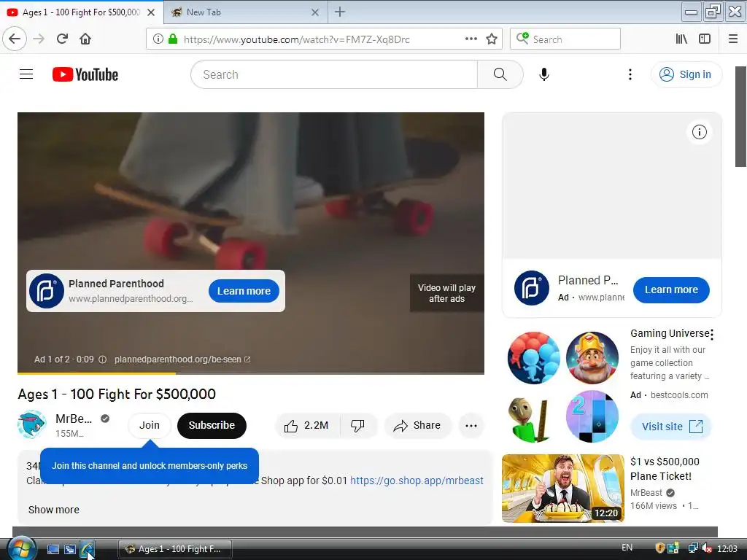This screenshot has height=560, width=747.
Task: Switch to the New Tab tab
Action: coord(246,12)
